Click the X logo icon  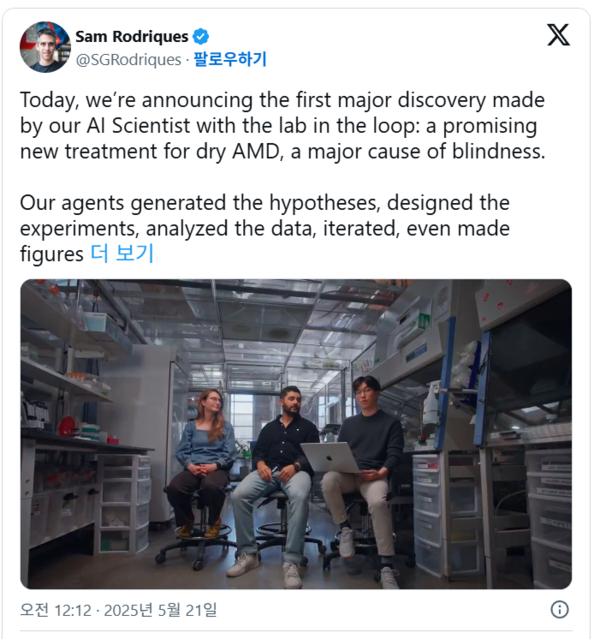tap(558, 35)
